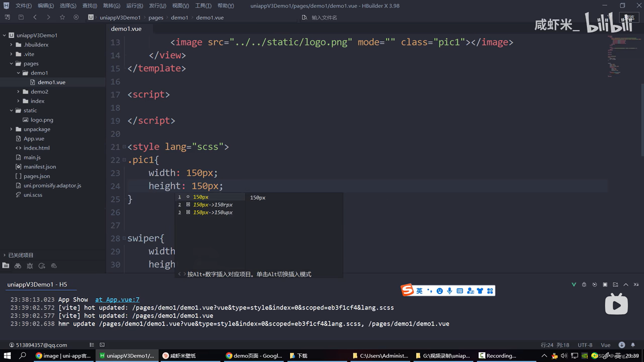Collapse the pages folder

(11, 63)
